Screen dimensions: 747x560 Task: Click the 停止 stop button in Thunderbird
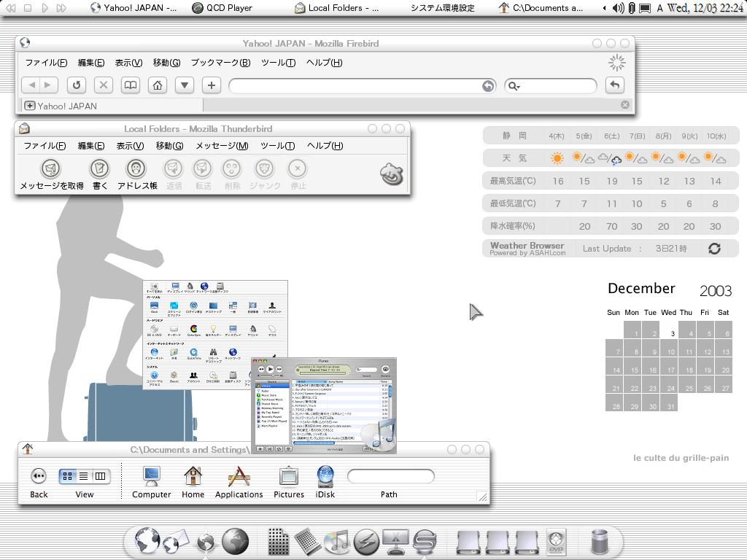(298, 174)
